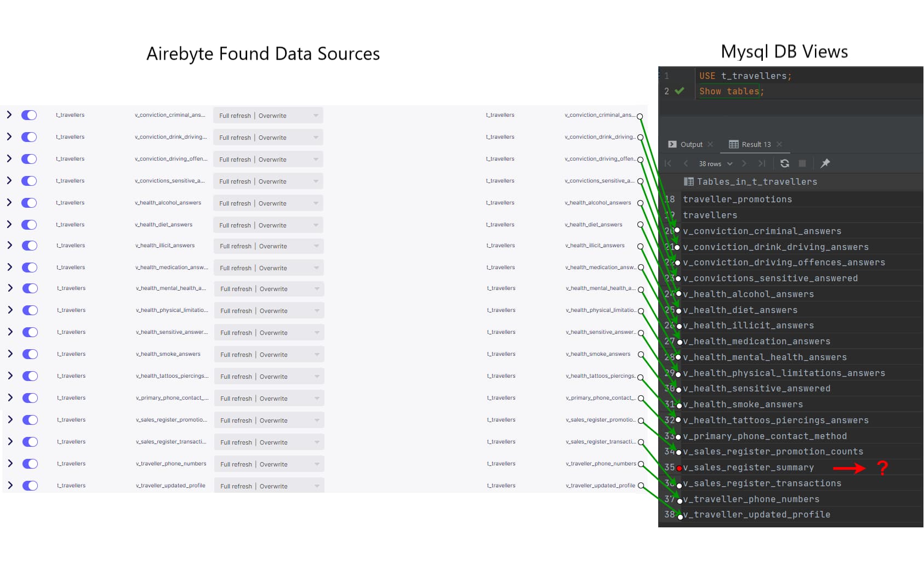This screenshot has width=924, height=563.
Task: Toggle off sync for v_conviction_driving_offen stream
Action: tap(29, 159)
